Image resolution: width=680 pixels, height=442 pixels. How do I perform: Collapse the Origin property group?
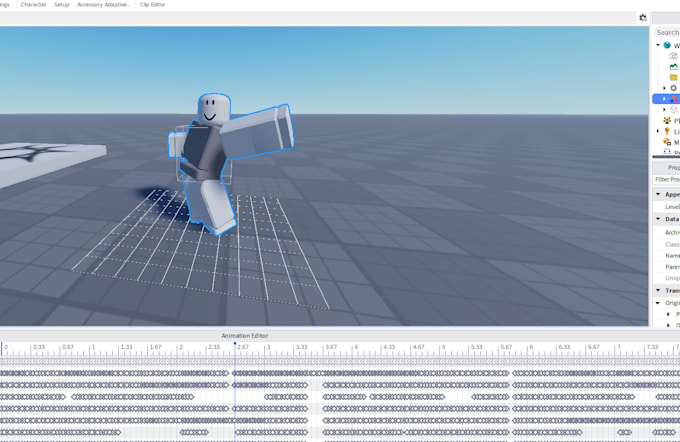(658, 303)
